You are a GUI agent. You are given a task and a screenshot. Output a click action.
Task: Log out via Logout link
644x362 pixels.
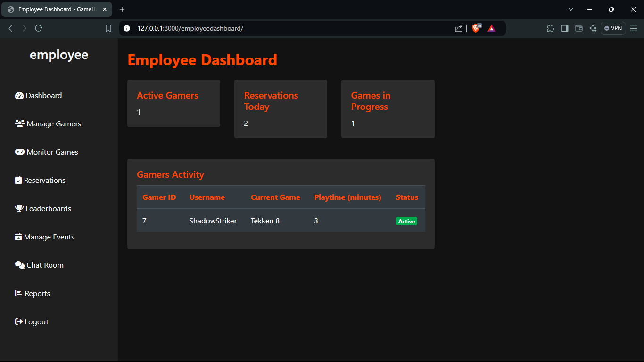coord(32,321)
